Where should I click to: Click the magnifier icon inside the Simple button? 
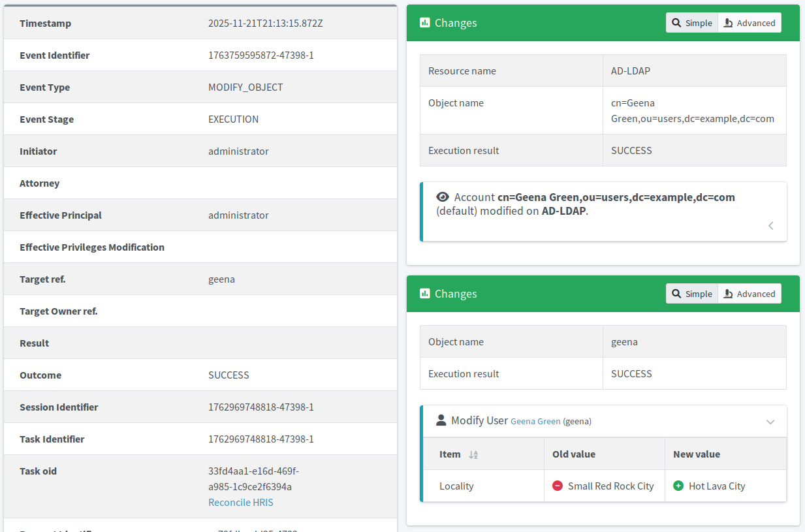point(676,22)
